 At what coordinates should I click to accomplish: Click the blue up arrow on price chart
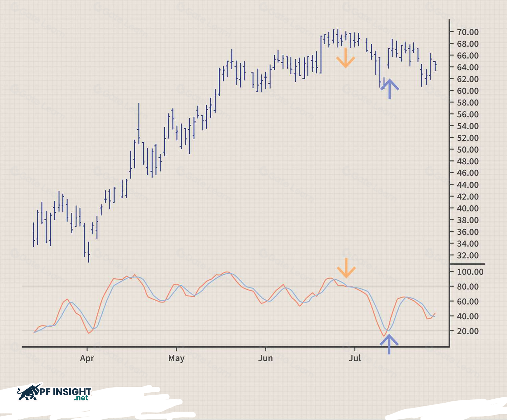coord(389,89)
